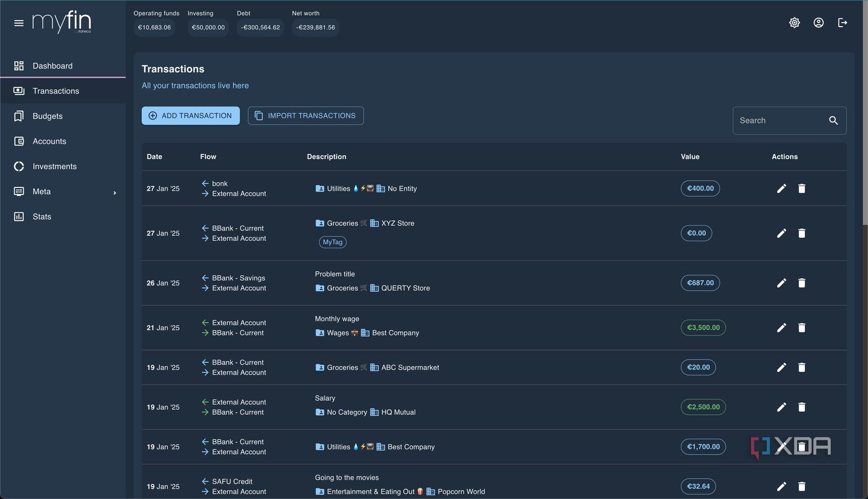Edit the Monthly wage transaction
This screenshot has width=868, height=499.
coord(781,328)
